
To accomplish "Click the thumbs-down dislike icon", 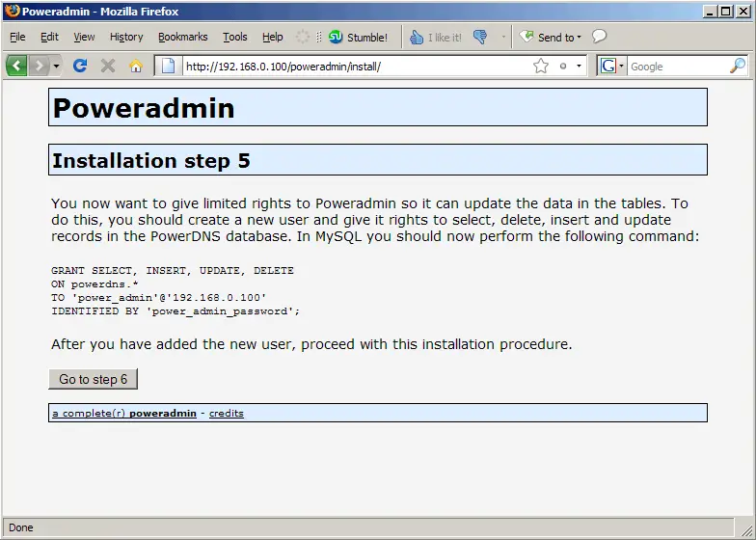I will pos(480,37).
